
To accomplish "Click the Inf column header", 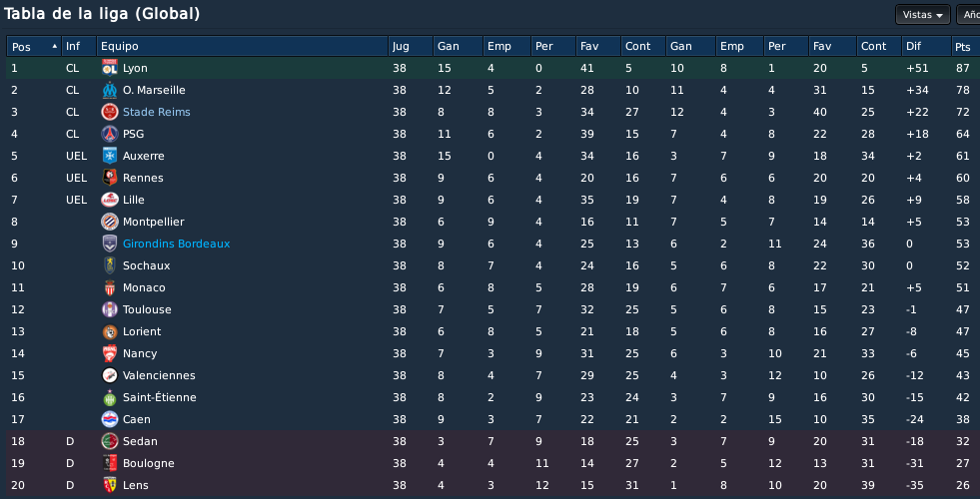I will pyautogui.click(x=79, y=46).
